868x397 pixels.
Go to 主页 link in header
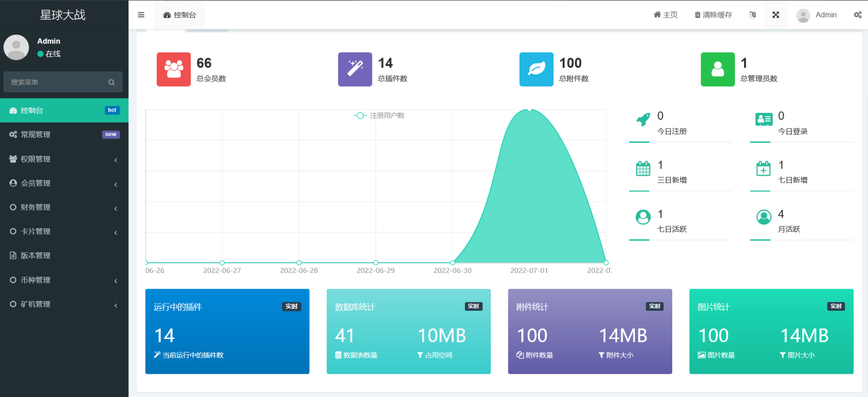click(665, 15)
